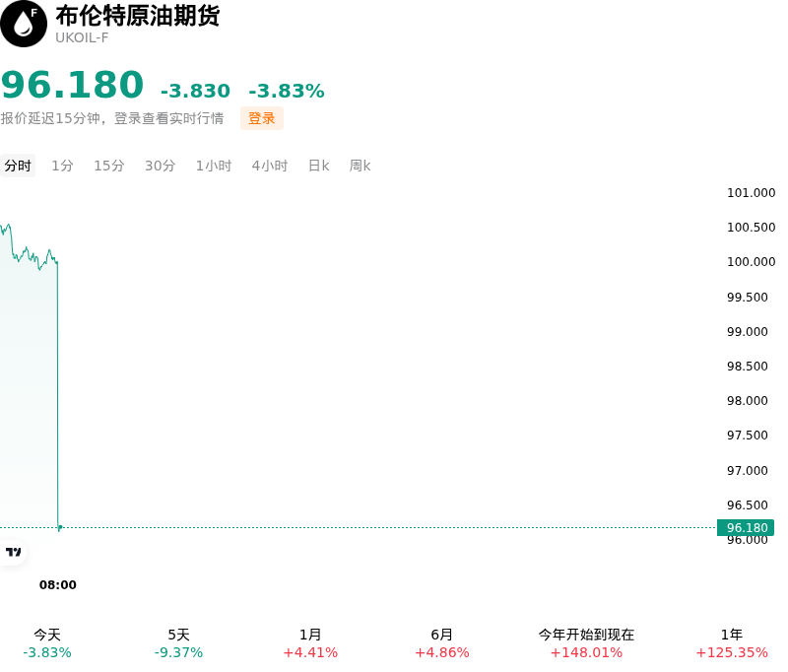Image resolution: width=788 pixels, height=672 pixels.
Task: Click the 101.000 price axis label
Action: [751, 192]
